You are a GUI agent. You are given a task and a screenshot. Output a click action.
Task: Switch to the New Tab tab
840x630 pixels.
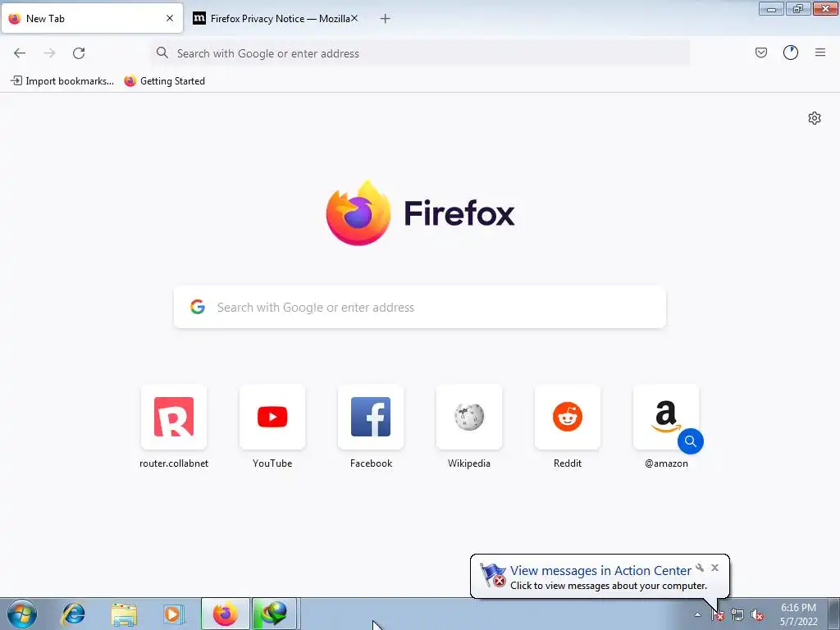(x=92, y=19)
